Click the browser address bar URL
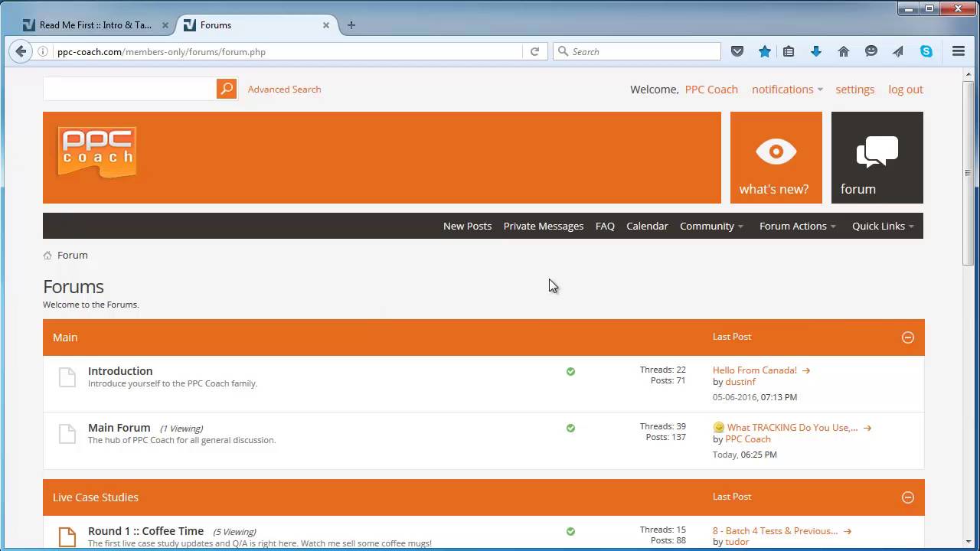The height and width of the screenshot is (551, 980). [x=162, y=52]
